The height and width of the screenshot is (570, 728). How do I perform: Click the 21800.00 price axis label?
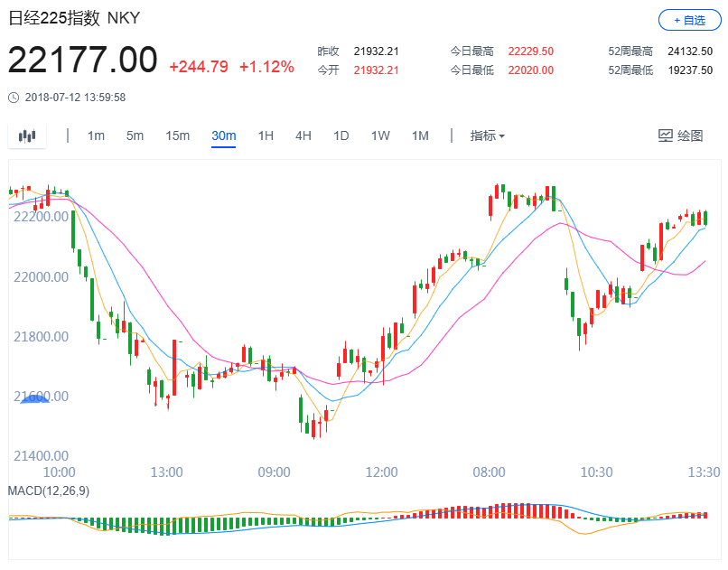pyautogui.click(x=41, y=337)
